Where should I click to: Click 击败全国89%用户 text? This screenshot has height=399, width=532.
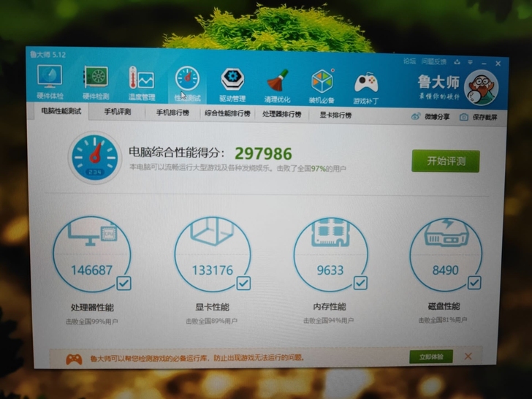click(212, 321)
